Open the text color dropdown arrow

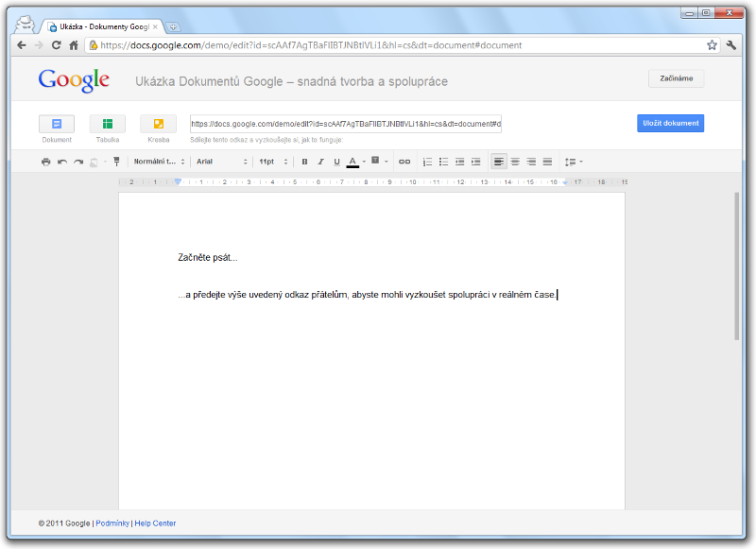364,162
